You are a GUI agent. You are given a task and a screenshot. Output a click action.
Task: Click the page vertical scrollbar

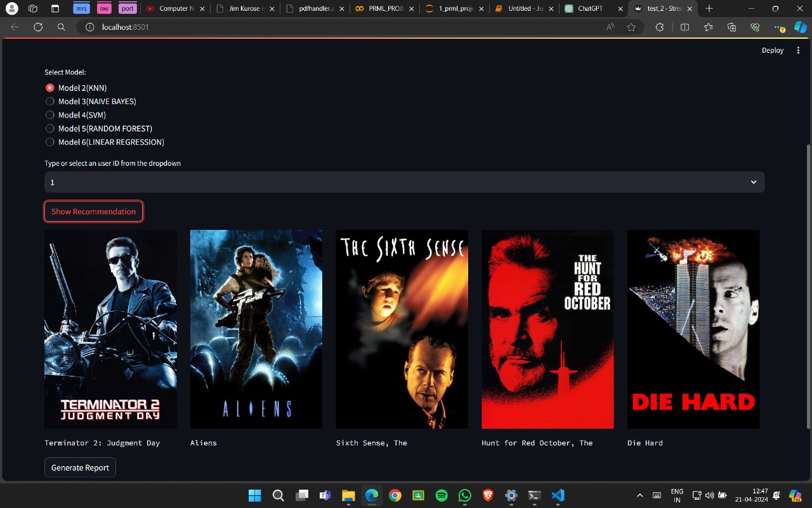coord(808,286)
